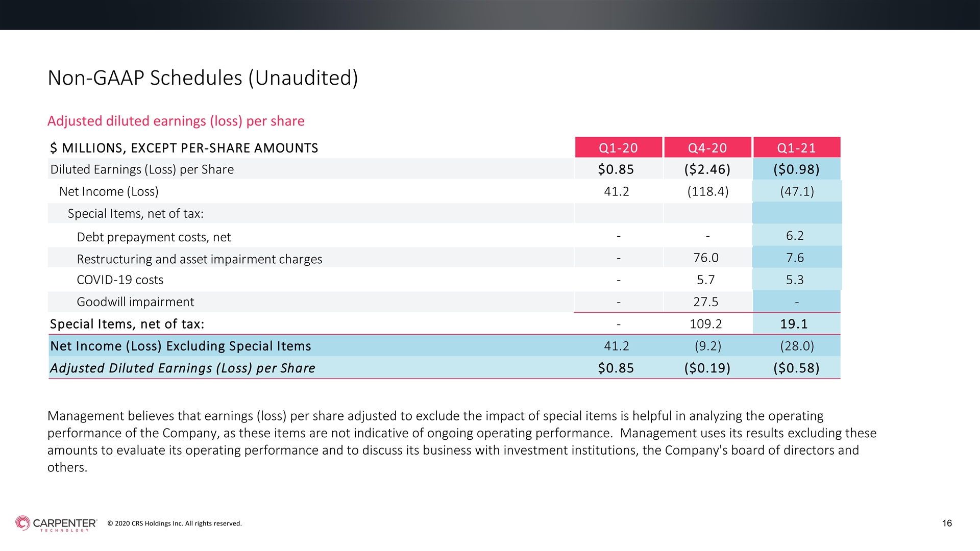
Task: Select the Q1-21 column header
Action: tap(797, 147)
